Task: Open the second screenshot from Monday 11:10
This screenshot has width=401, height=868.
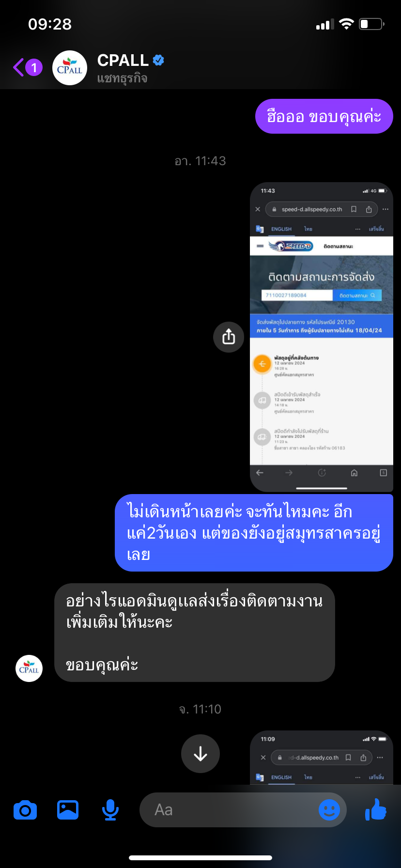Action: click(x=322, y=758)
